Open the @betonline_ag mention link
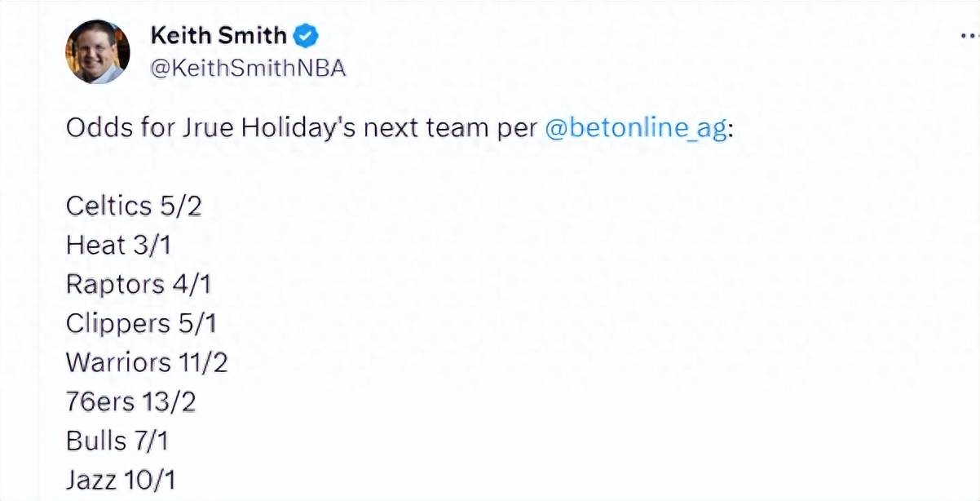Viewport: 980px width, 501px height. pos(634,130)
